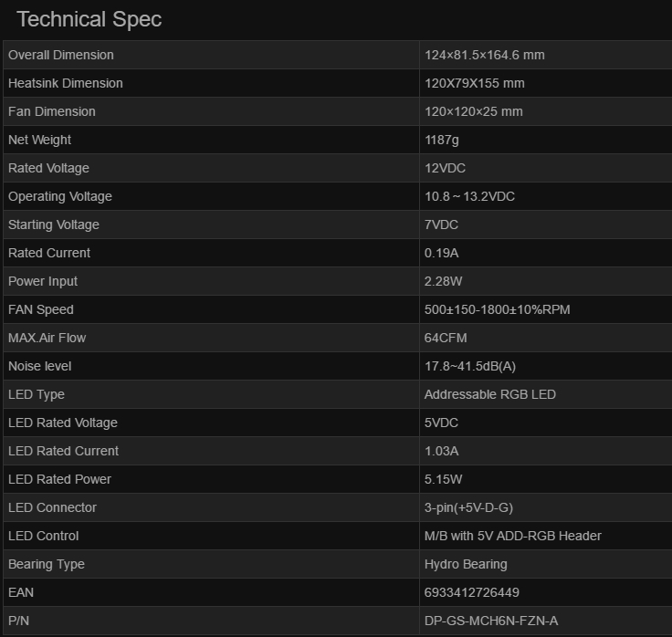Select the Addressable RGB LED text
Viewport: 672px width, 637px height.
click(x=489, y=394)
